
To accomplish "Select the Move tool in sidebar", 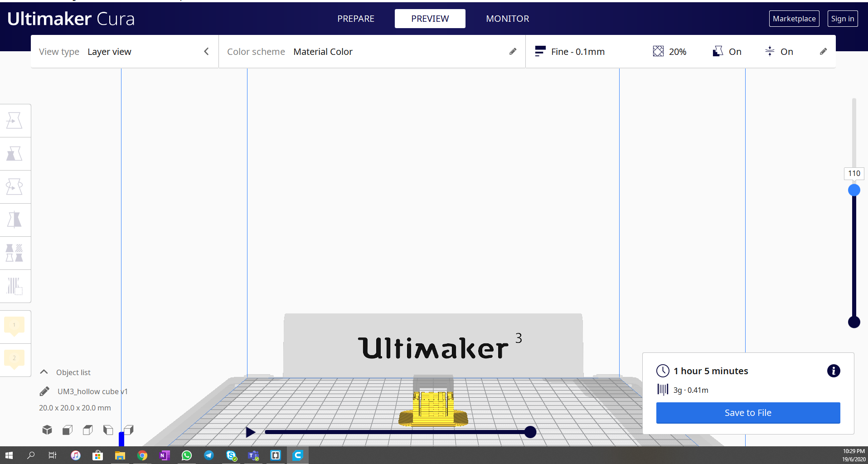I will [15, 121].
